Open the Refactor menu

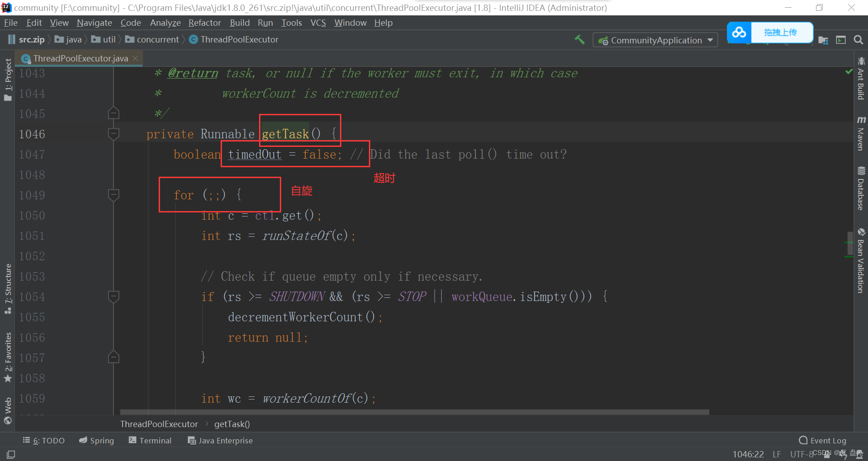[x=204, y=23]
